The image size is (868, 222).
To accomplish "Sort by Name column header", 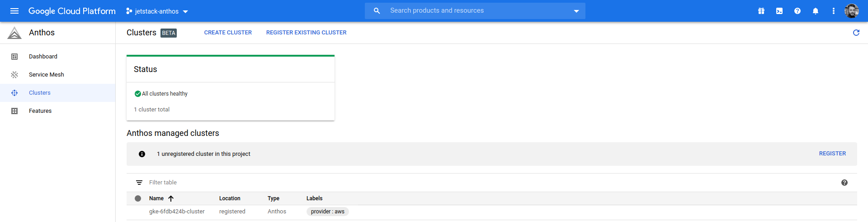I will 156,198.
